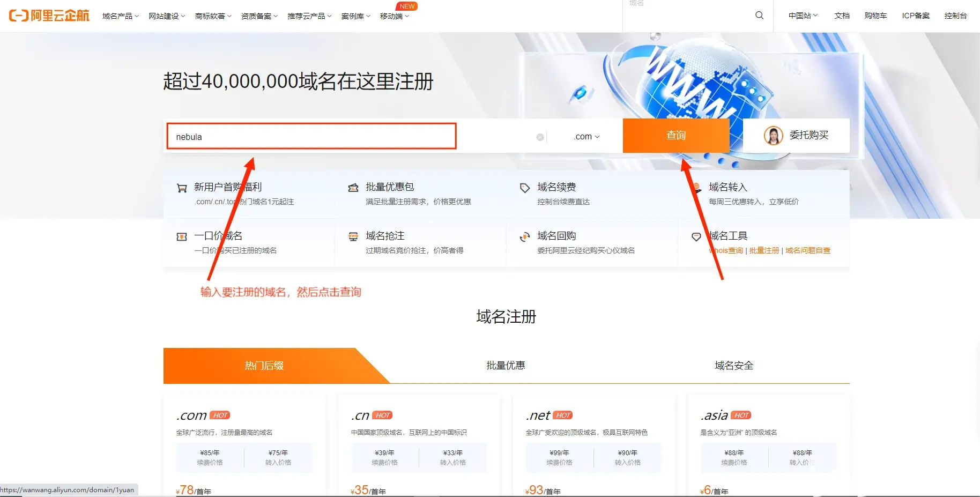980x497 pixels.
Task: Open the 中国站 region dropdown
Action: 803,16
